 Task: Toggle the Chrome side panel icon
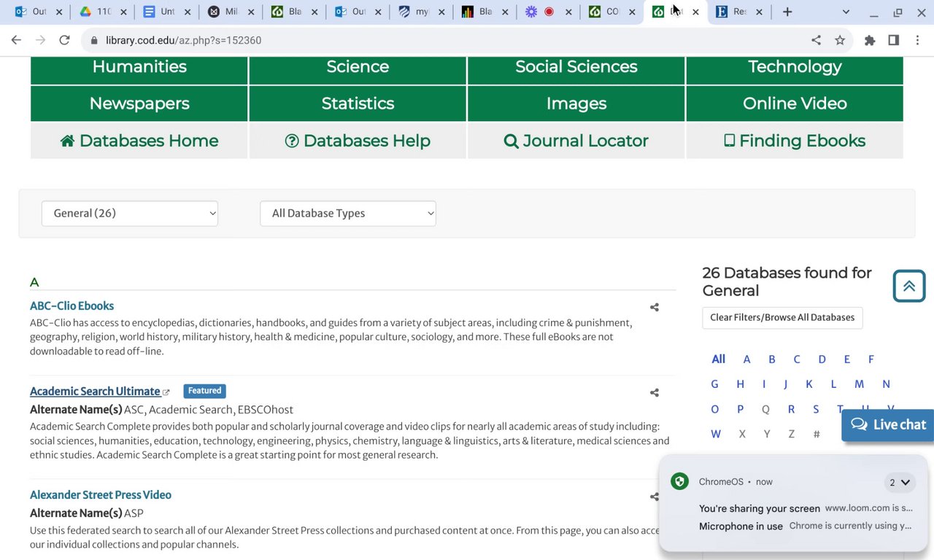click(893, 40)
